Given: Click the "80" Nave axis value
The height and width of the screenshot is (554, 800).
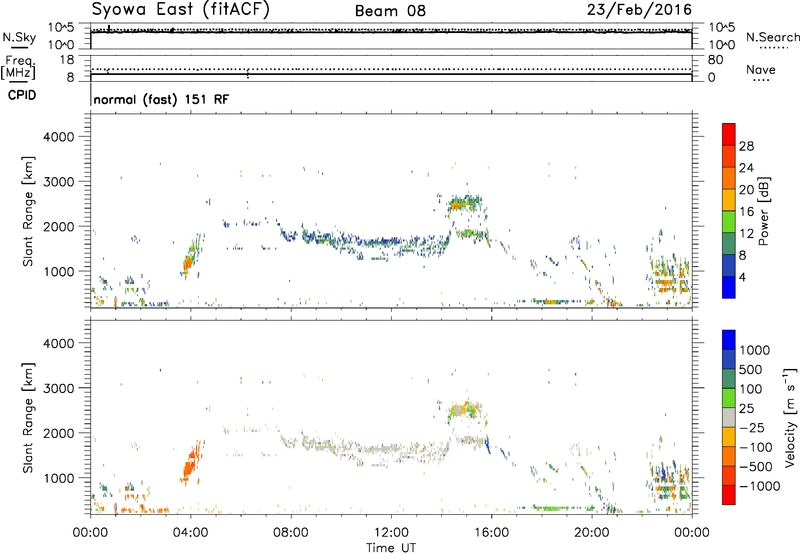Looking at the screenshot, I should tap(715, 60).
